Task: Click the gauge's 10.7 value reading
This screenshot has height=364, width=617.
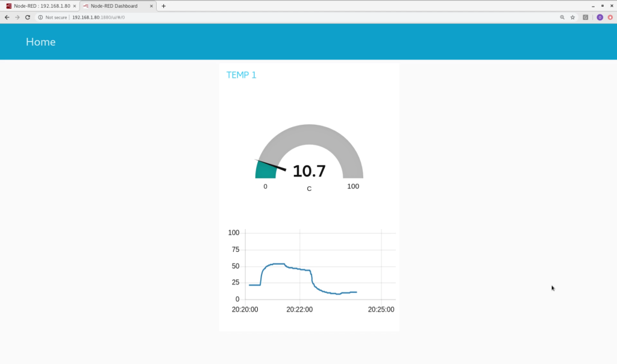Action: click(x=309, y=171)
